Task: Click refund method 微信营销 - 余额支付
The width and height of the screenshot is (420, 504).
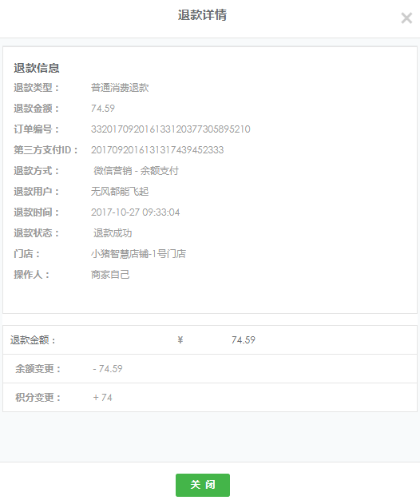Action: 136,171
